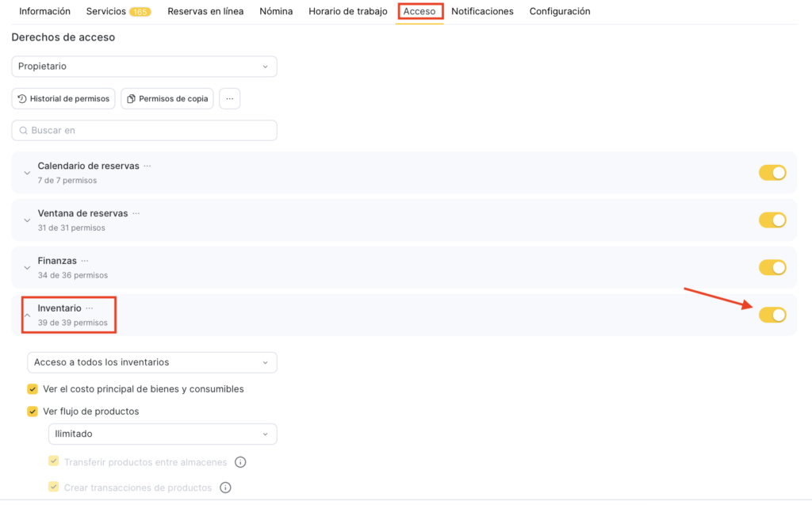The height and width of the screenshot is (505, 812).
Task: Open the three-dots menu next to Finanzas
Action: [x=85, y=261]
